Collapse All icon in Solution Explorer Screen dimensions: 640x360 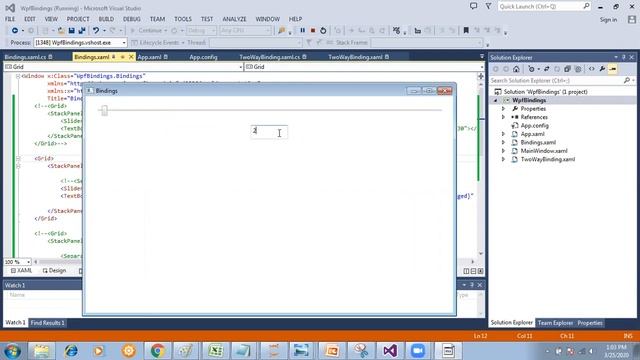pos(567,69)
